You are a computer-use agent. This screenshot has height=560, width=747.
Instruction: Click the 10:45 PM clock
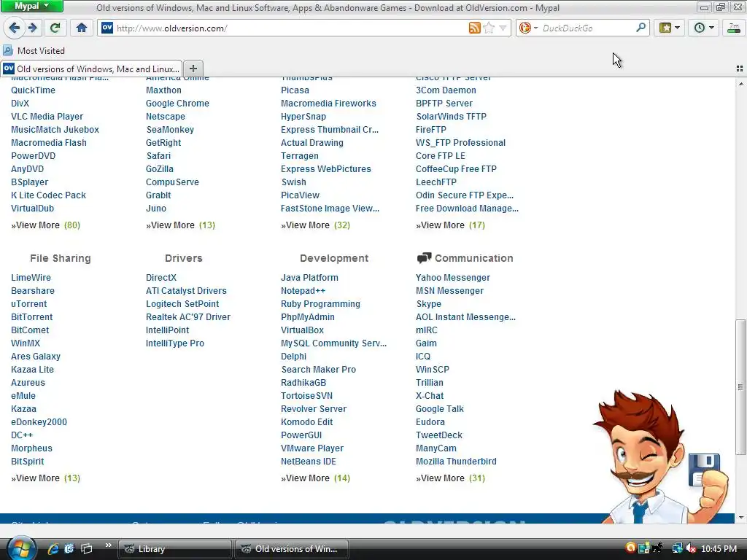[719, 549]
